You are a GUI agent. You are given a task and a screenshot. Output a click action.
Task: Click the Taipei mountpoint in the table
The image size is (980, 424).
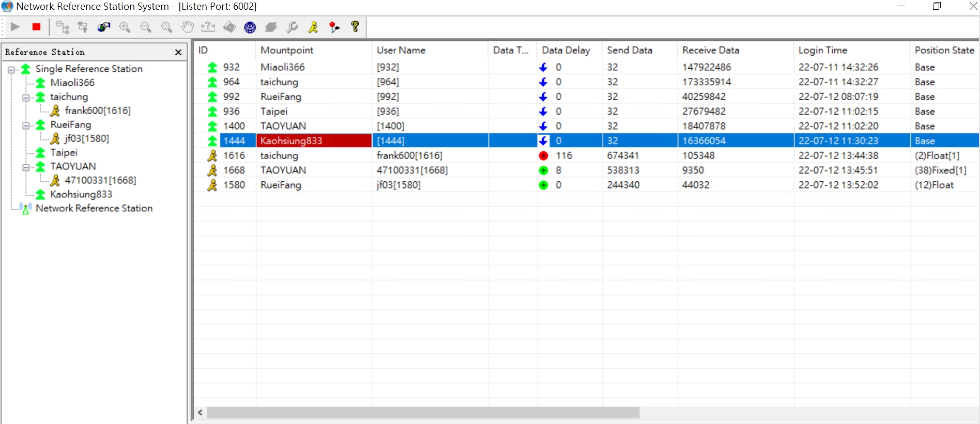[x=274, y=112]
